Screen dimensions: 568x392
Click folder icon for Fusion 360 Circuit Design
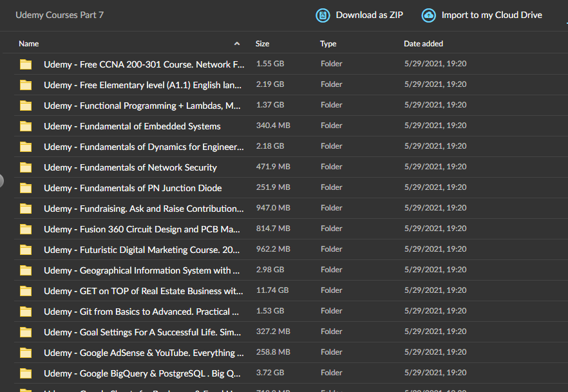click(26, 230)
